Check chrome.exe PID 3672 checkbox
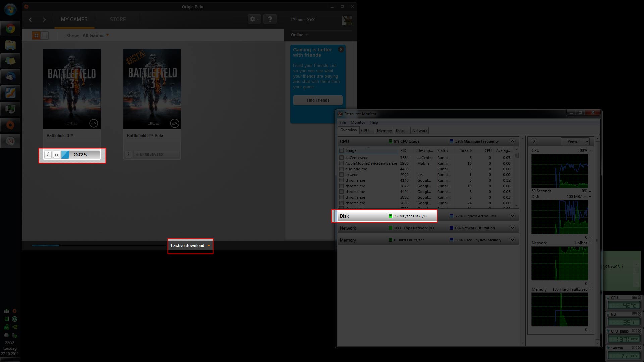 [341, 186]
